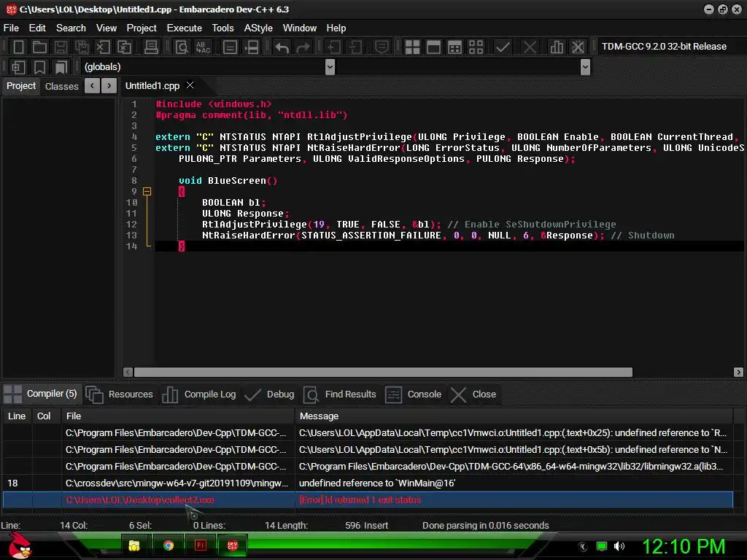
Task: Click the Rebuild All icon
Action: (476, 47)
